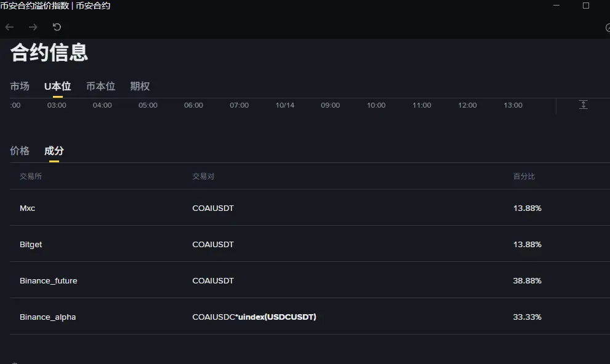Click the 10/14 date marker on timeline
Screen dimensions: 610x364
[x=285, y=105]
